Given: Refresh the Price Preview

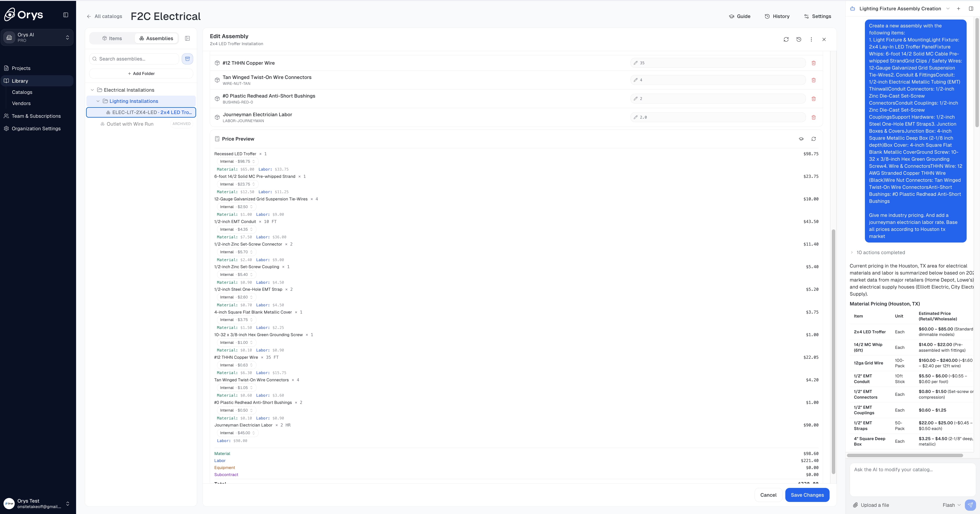Looking at the screenshot, I should tap(813, 139).
